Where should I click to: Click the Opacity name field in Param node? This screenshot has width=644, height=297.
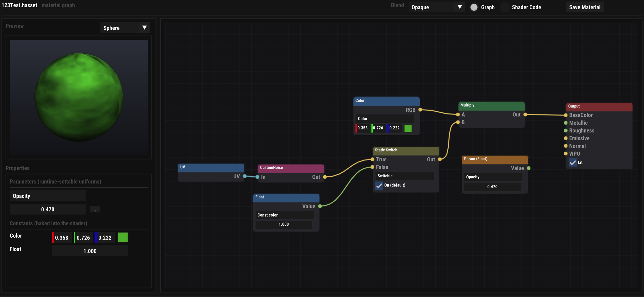(x=493, y=177)
